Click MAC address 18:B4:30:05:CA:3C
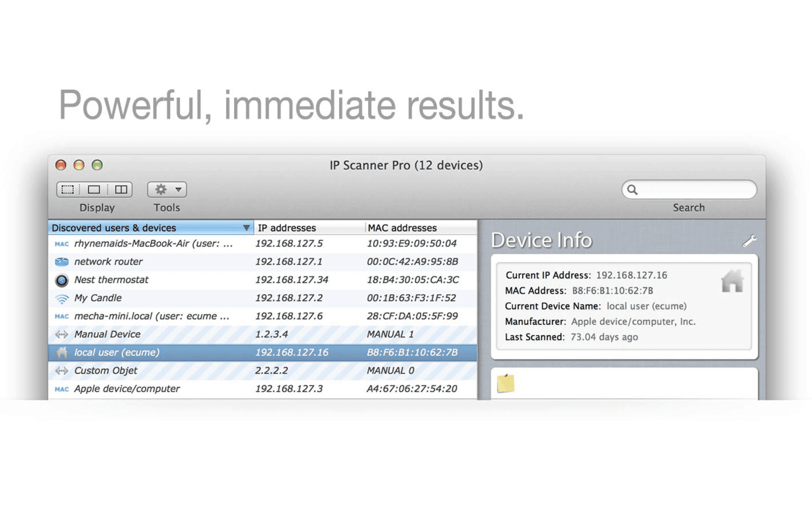 click(x=413, y=280)
